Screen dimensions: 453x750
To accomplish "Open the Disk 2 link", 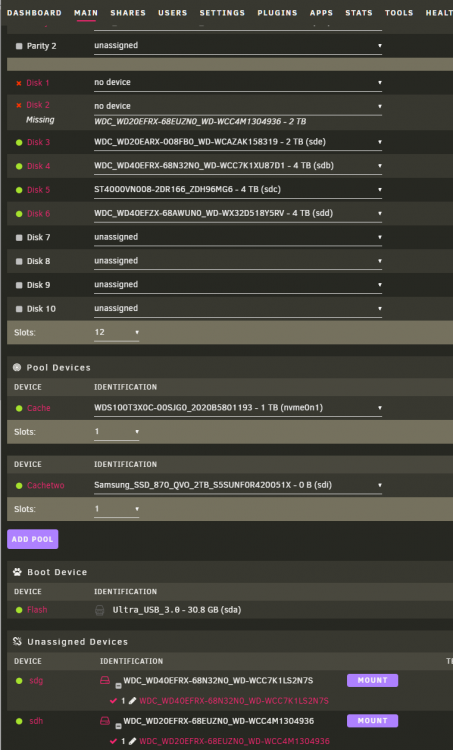I will click(38, 105).
